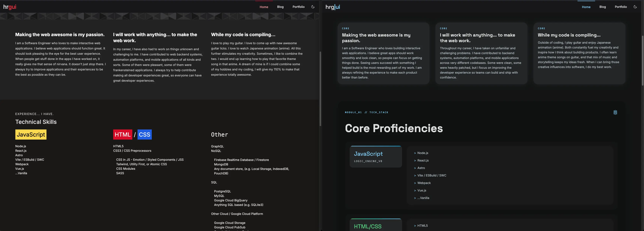The height and width of the screenshot is (231, 644).
Task: Select the stacked layers icon beside Core Proficiencies
Action: (615, 112)
